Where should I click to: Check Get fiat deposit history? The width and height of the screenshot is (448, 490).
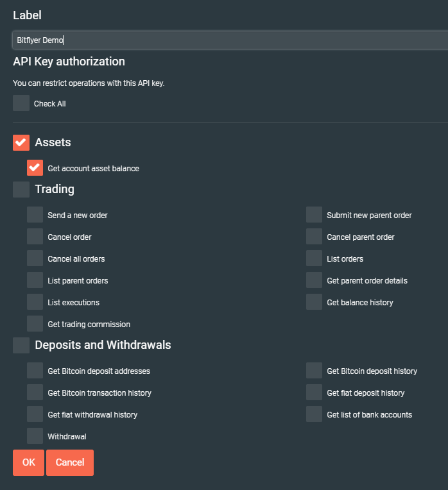click(x=314, y=393)
